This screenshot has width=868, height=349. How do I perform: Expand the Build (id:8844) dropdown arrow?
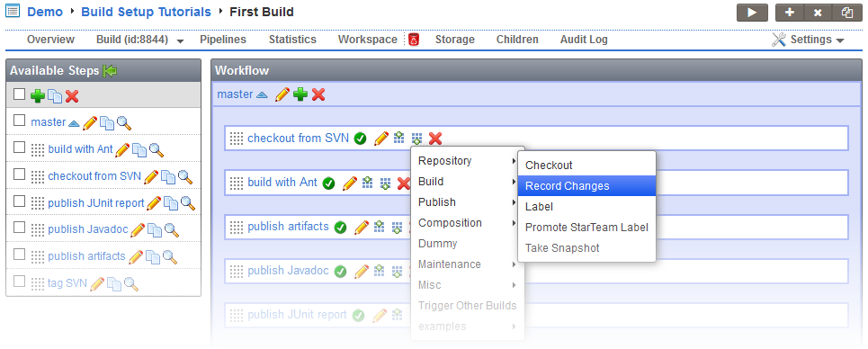pyautogui.click(x=180, y=41)
